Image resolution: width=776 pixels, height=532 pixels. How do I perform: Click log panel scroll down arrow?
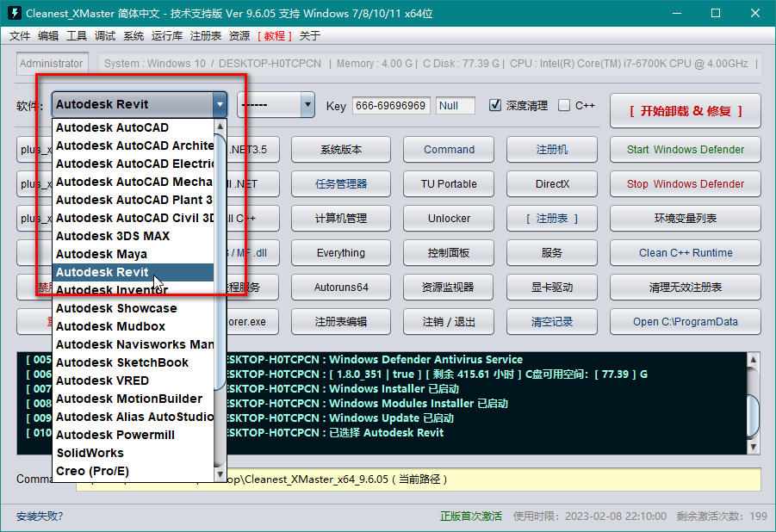[753, 447]
